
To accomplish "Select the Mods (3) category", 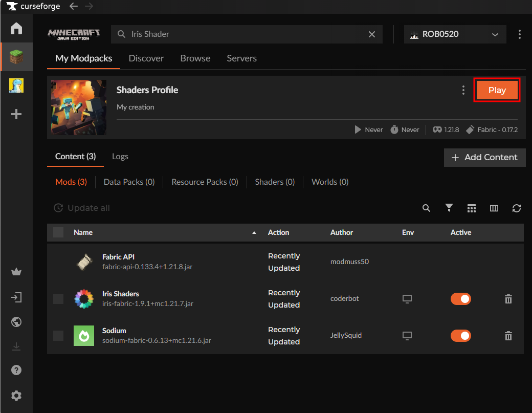I will pos(71,182).
